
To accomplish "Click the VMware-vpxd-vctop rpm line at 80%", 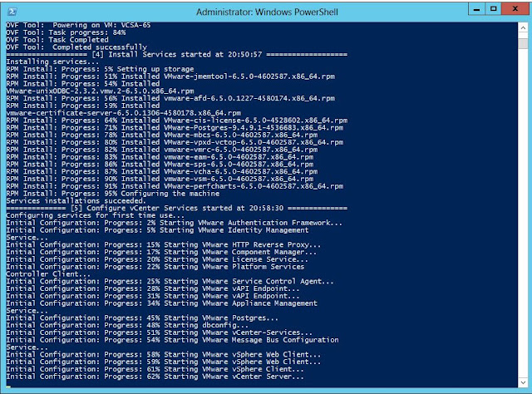I will [x=175, y=142].
